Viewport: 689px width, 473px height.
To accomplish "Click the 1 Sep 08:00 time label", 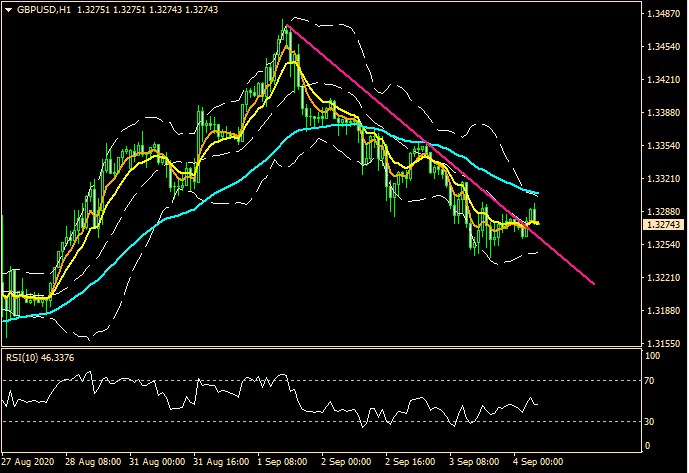I will tap(282, 462).
